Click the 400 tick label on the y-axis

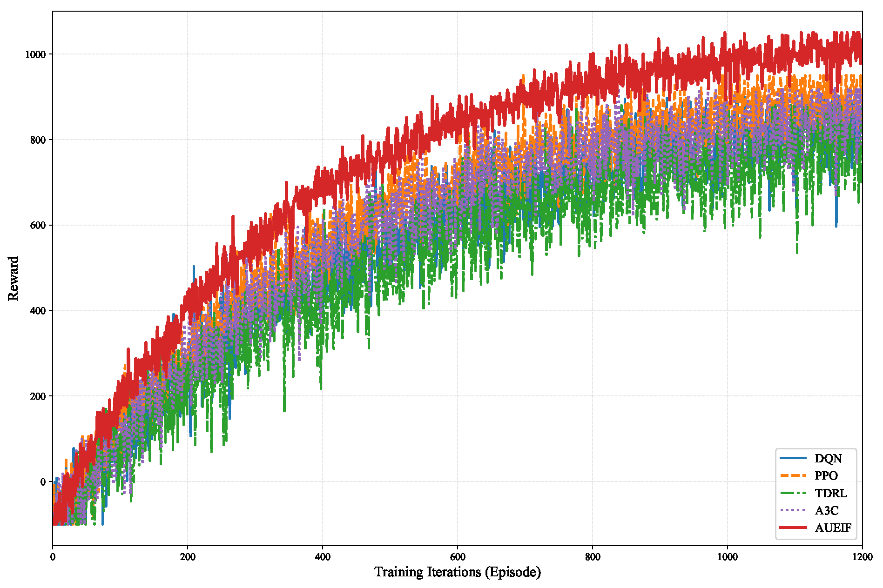38,311
